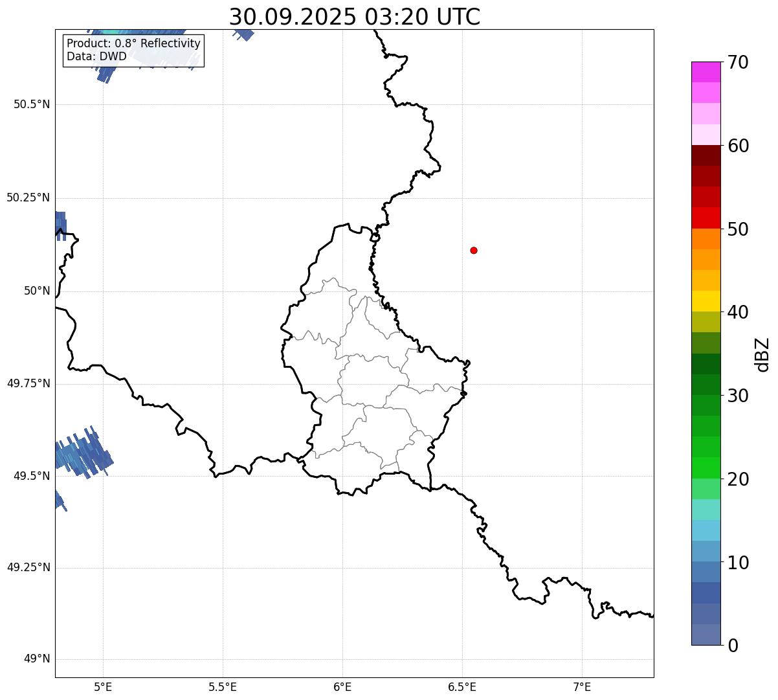Click the 50.25°N latitude label

(28, 198)
